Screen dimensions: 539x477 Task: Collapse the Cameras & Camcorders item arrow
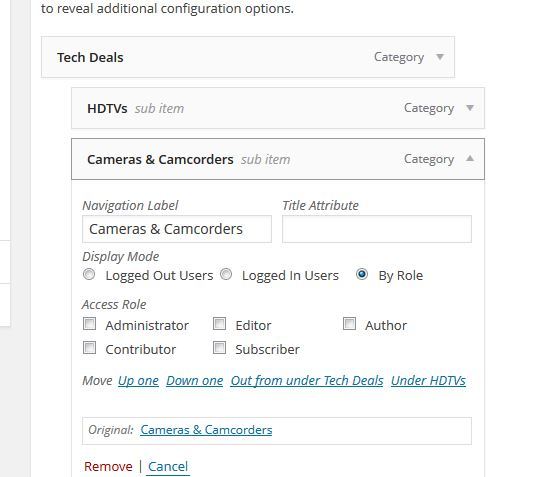click(470, 158)
